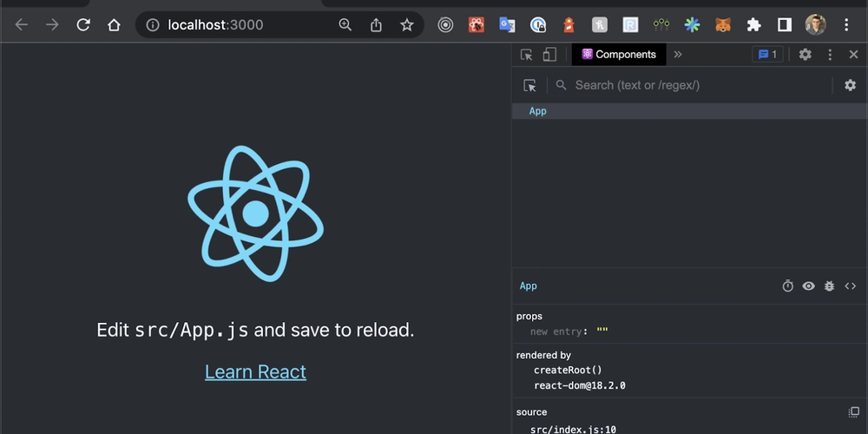868x434 pixels.
Task: Open the gray 'h' extension icon
Action: (600, 25)
